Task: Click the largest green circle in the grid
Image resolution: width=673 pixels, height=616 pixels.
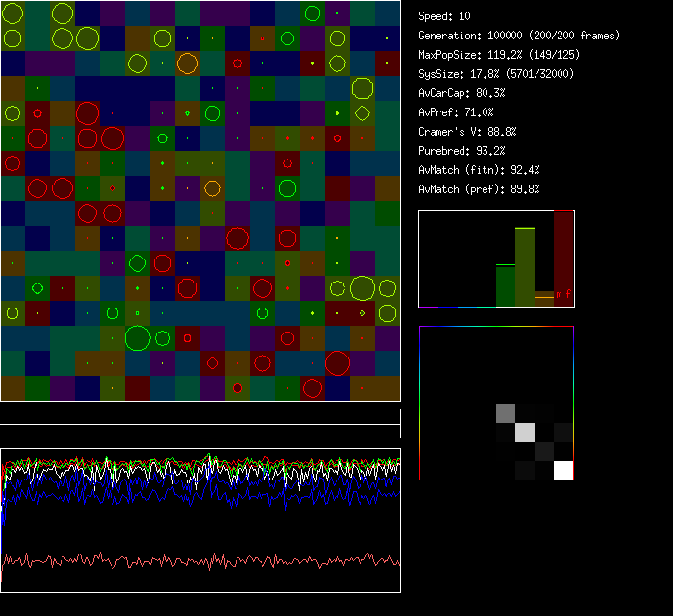Action: [137, 338]
